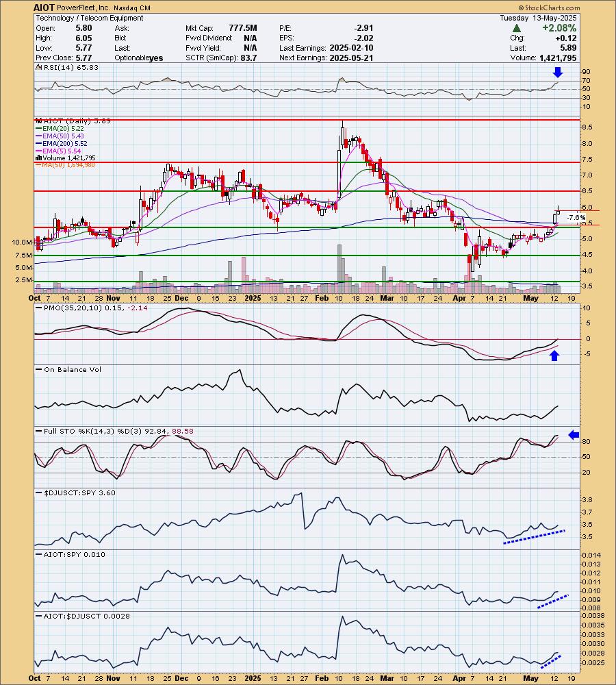The width and height of the screenshot is (616, 685).
Task: Click the AIOT:SPY 0.010 panel label
Action: tap(75, 554)
